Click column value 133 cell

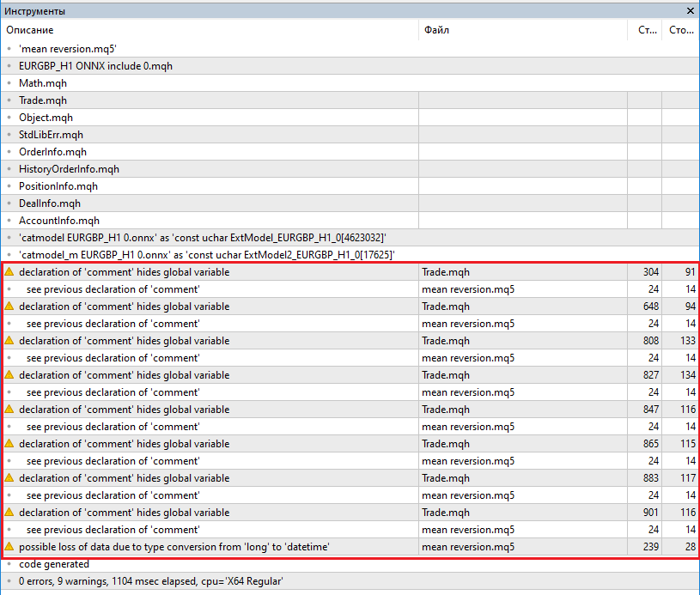point(680,341)
